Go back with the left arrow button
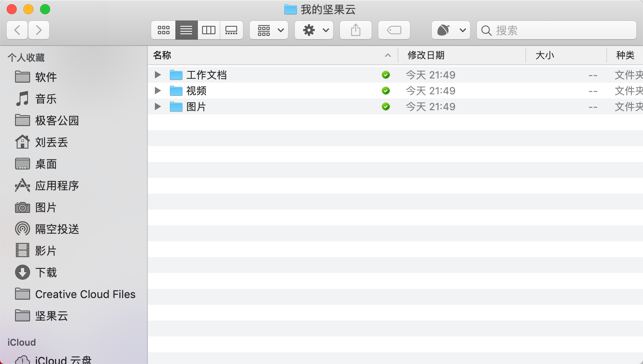 [x=18, y=30]
